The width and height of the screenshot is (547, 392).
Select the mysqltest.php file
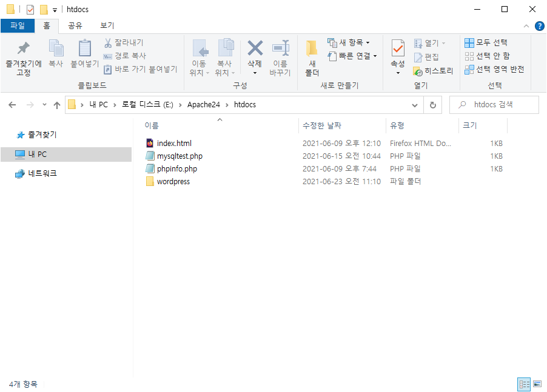click(180, 156)
